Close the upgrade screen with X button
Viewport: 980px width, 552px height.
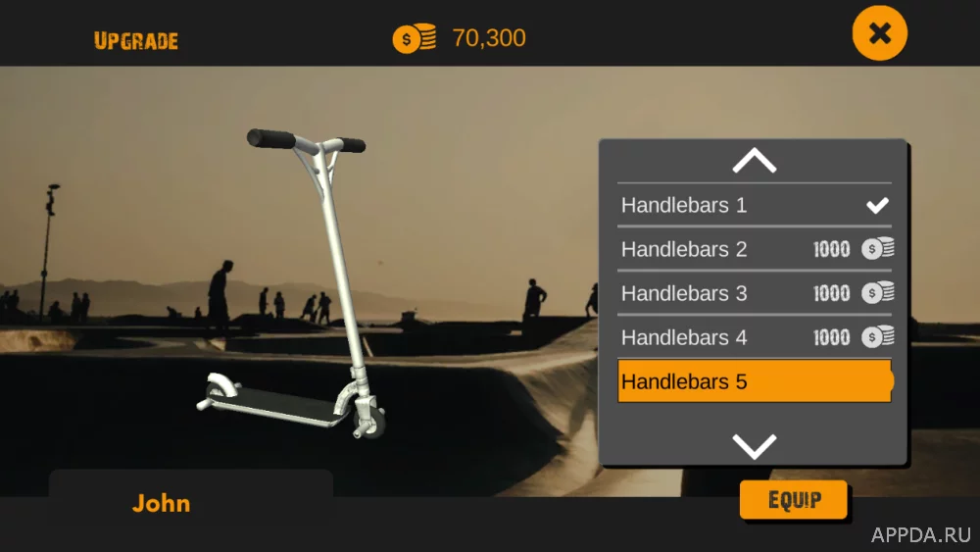(879, 33)
